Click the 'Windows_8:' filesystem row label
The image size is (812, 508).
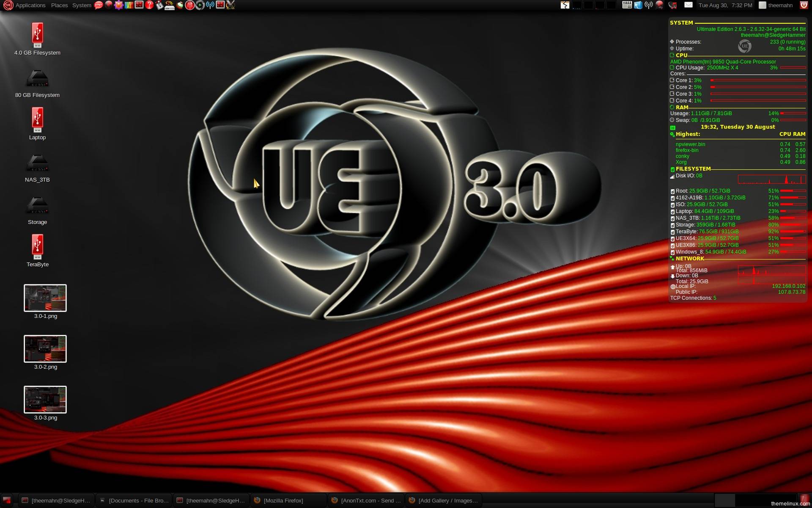[690, 252]
